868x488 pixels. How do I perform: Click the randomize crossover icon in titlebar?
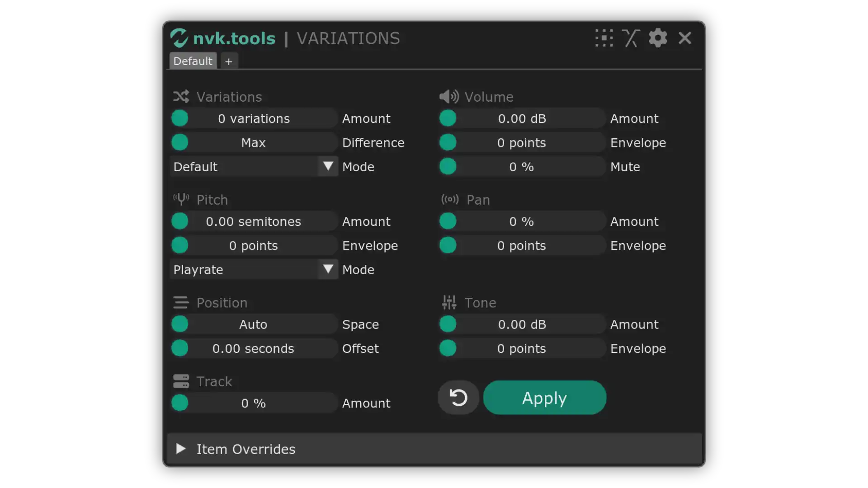631,38
